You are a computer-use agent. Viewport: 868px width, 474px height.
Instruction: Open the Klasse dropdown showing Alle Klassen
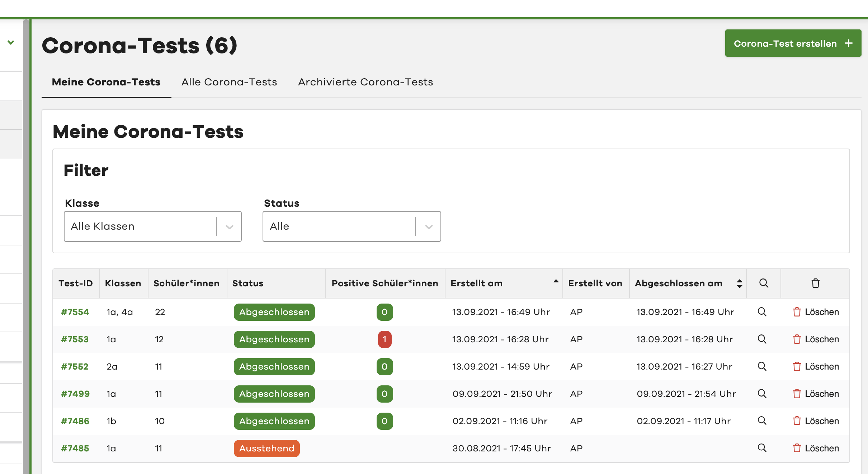[x=230, y=226]
